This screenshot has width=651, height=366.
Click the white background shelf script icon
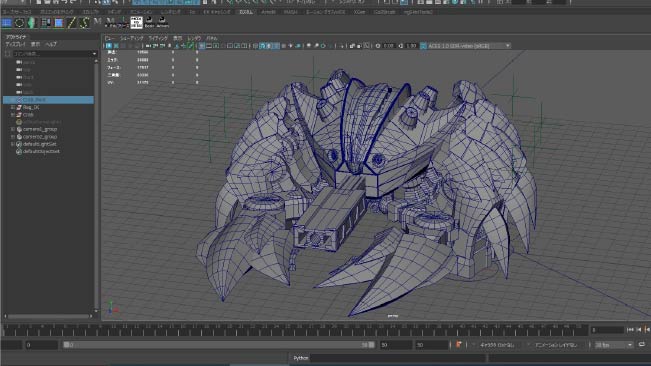click(136, 22)
